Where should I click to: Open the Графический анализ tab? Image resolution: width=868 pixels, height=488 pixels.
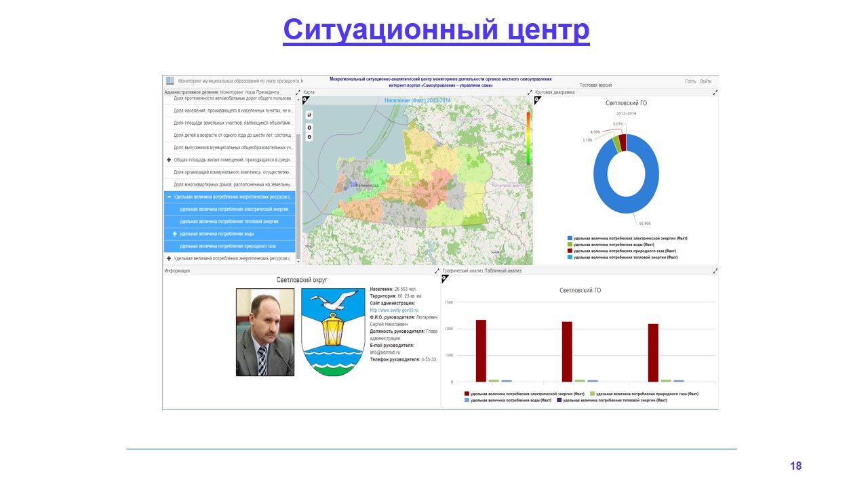tap(462, 271)
